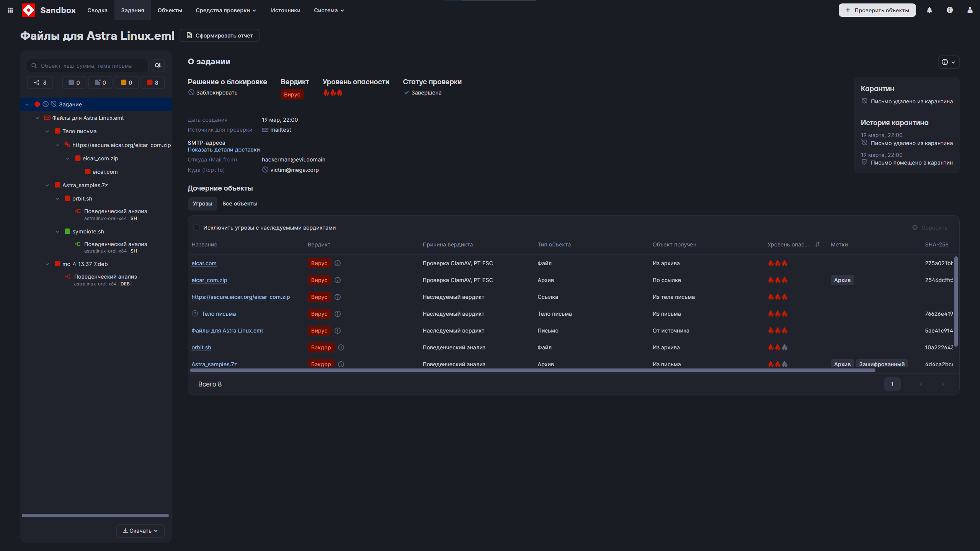Switch to the Все объекты tab

coord(240,204)
